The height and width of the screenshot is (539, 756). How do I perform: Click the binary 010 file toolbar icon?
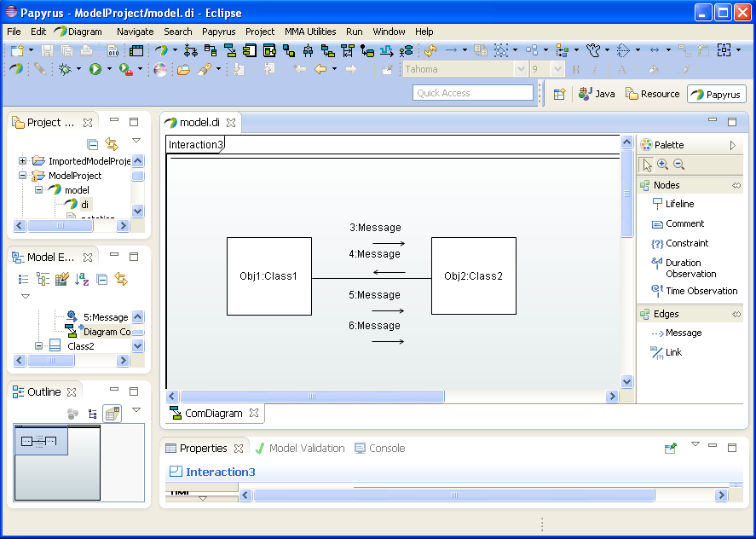coord(113,50)
